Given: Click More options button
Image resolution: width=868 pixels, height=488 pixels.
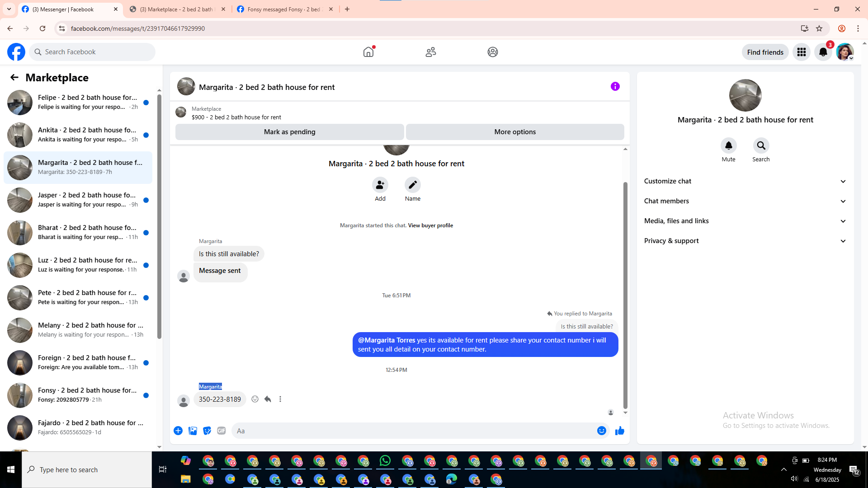Looking at the screenshot, I should pos(515,132).
